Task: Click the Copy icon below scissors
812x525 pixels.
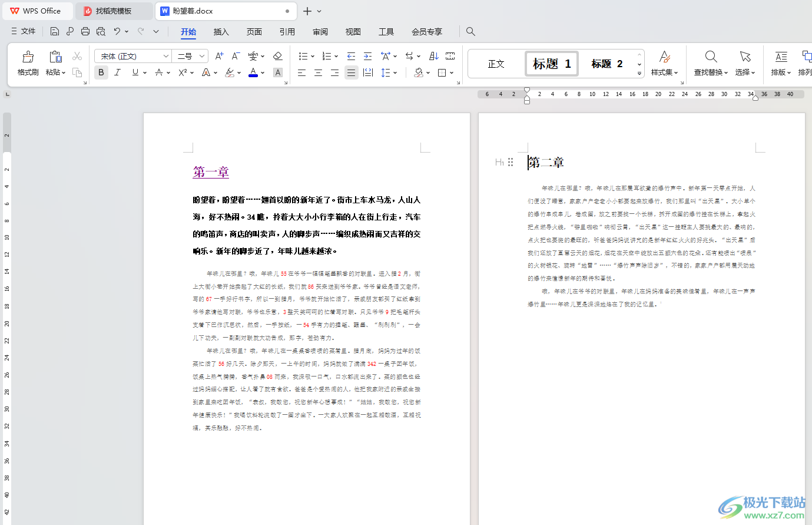Action: [77, 72]
